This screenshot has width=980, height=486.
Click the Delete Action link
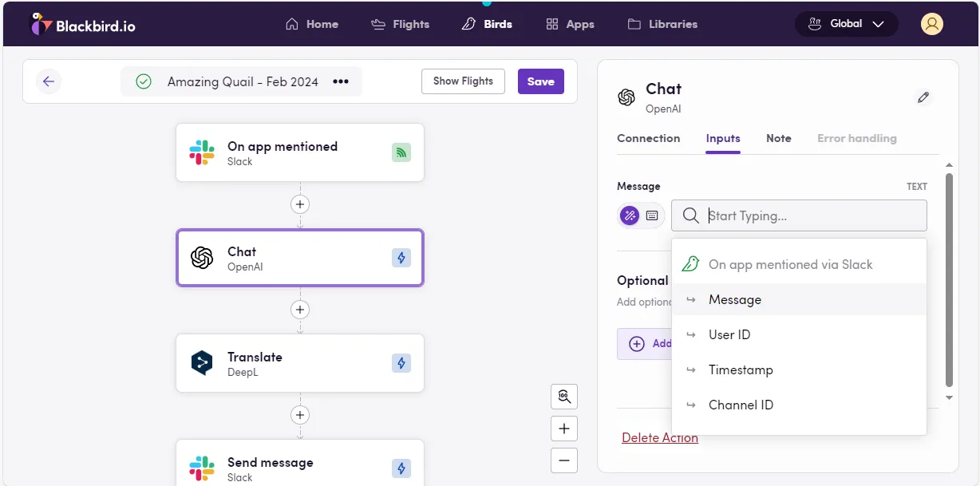coord(660,437)
